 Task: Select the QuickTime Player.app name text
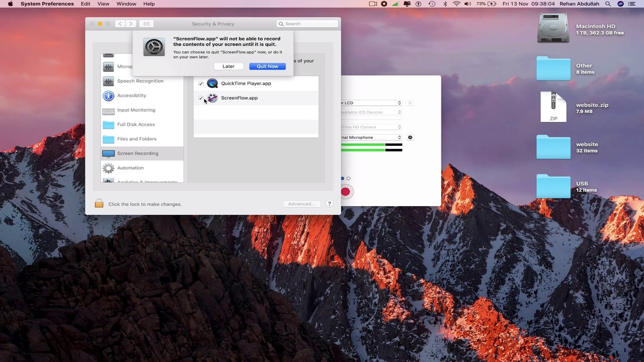point(246,83)
